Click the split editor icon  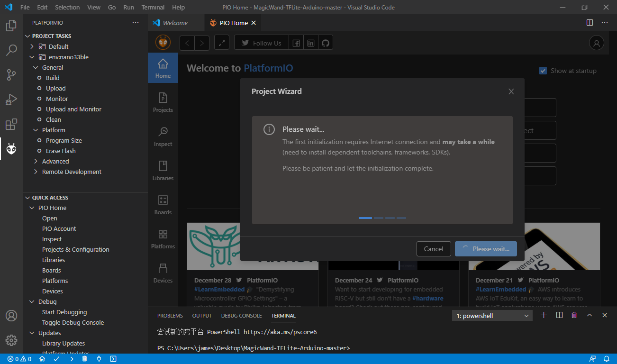(x=590, y=23)
